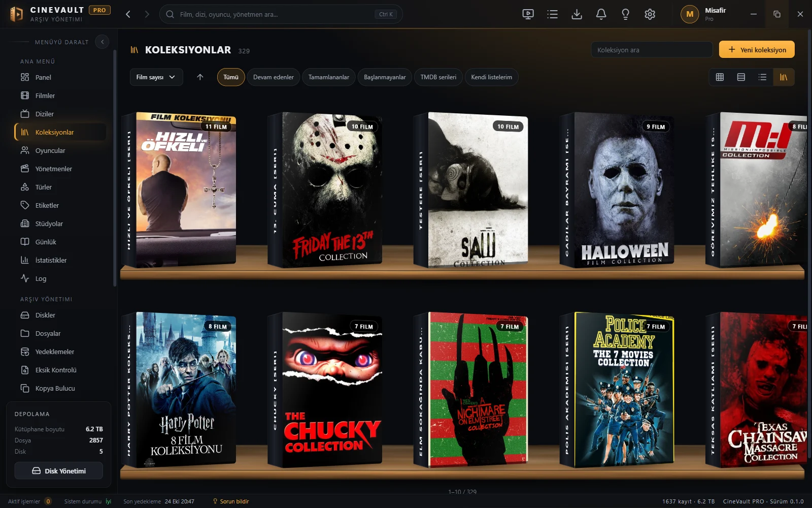This screenshot has width=812, height=508.
Task: Open the cast-to-screen player icon
Action: coord(528,14)
